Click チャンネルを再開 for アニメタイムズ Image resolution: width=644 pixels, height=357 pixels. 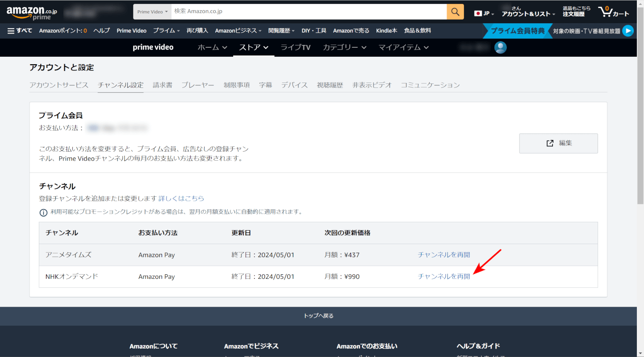pos(444,255)
